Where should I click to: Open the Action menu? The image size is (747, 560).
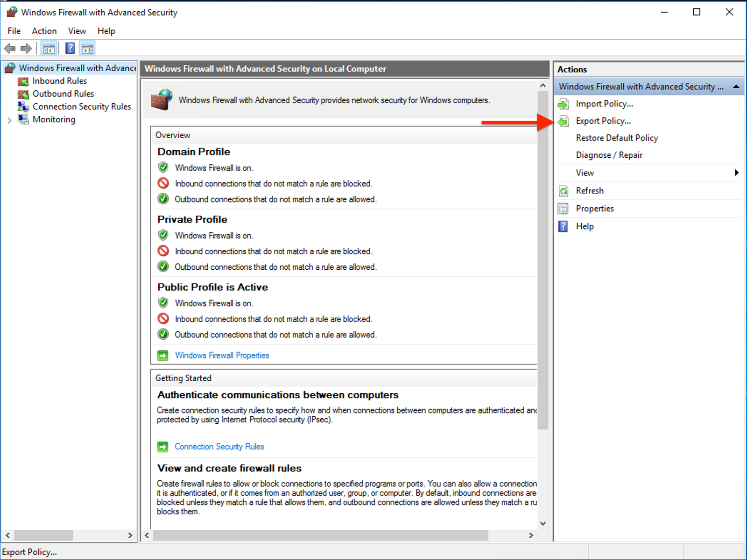click(44, 31)
